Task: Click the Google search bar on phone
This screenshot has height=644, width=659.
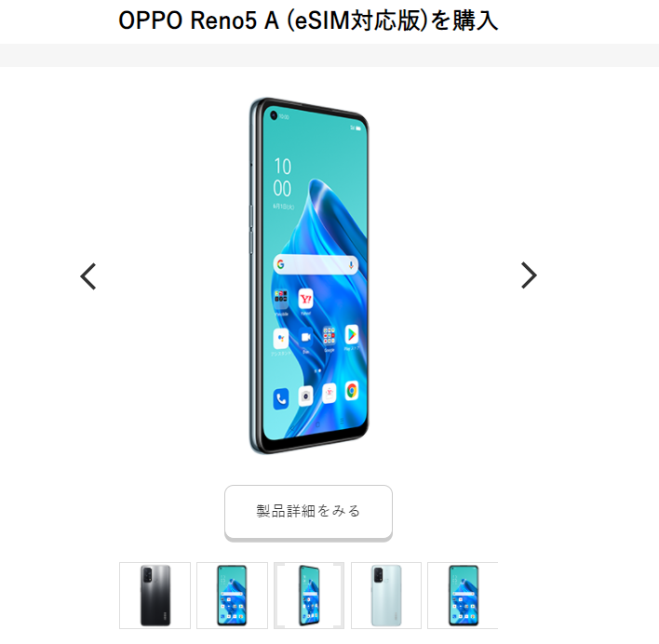Action: [x=316, y=264]
